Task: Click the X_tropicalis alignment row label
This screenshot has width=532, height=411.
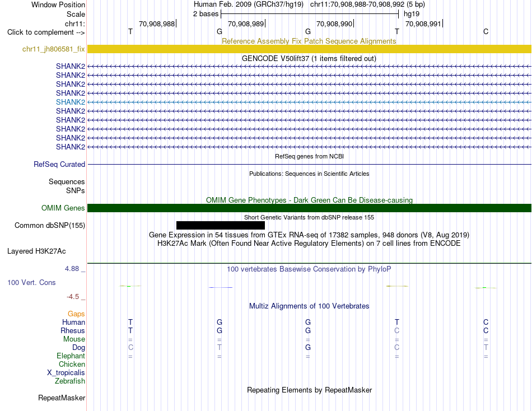Action: 66,373
